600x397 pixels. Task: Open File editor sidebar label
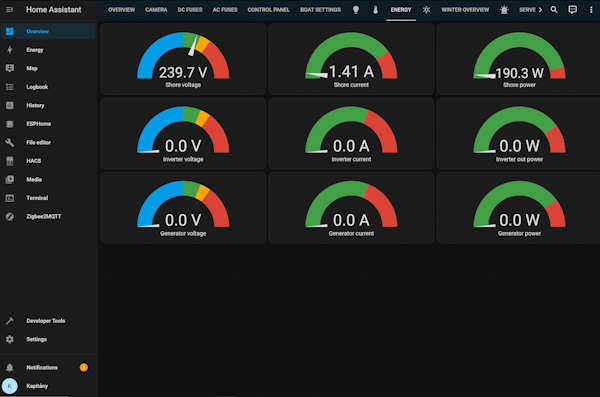tap(38, 142)
